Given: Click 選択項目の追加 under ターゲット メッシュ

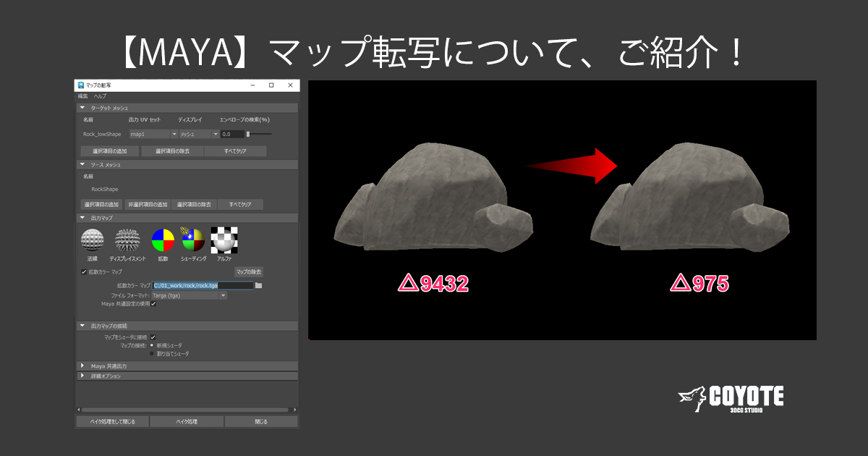Looking at the screenshot, I should pyautogui.click(x=109, y=151).
